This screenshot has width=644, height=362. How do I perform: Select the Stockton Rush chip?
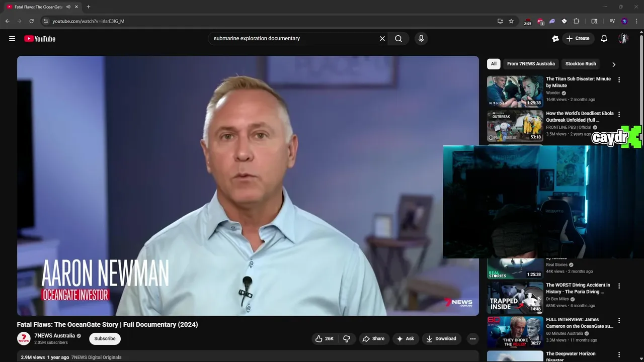[x=581, y=64]
